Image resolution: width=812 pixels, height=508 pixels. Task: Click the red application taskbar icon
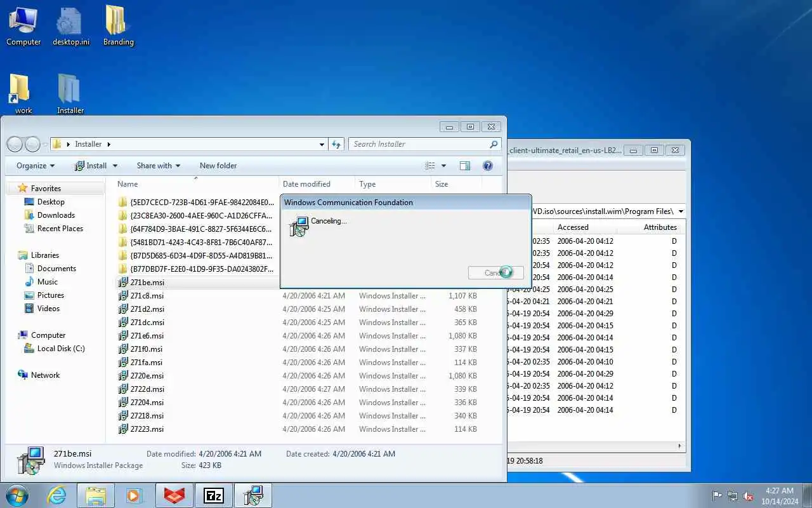pyautogui.click(x=174, y=495)
